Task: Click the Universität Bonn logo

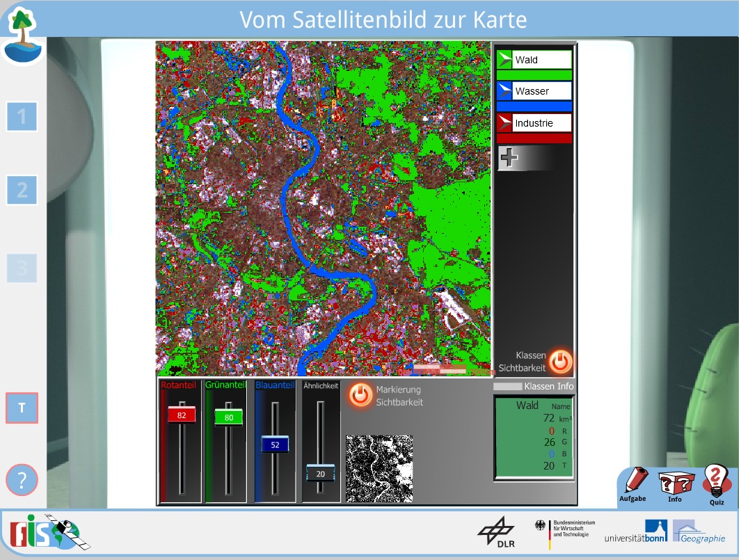Action: pyautogui.click(x=635, y=532)
